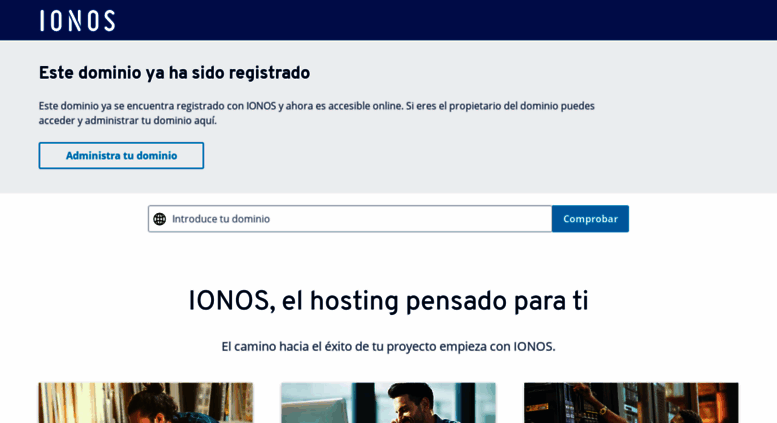Click the globe icon in domain search
This screenshot has height=423, width=777.
160,219
